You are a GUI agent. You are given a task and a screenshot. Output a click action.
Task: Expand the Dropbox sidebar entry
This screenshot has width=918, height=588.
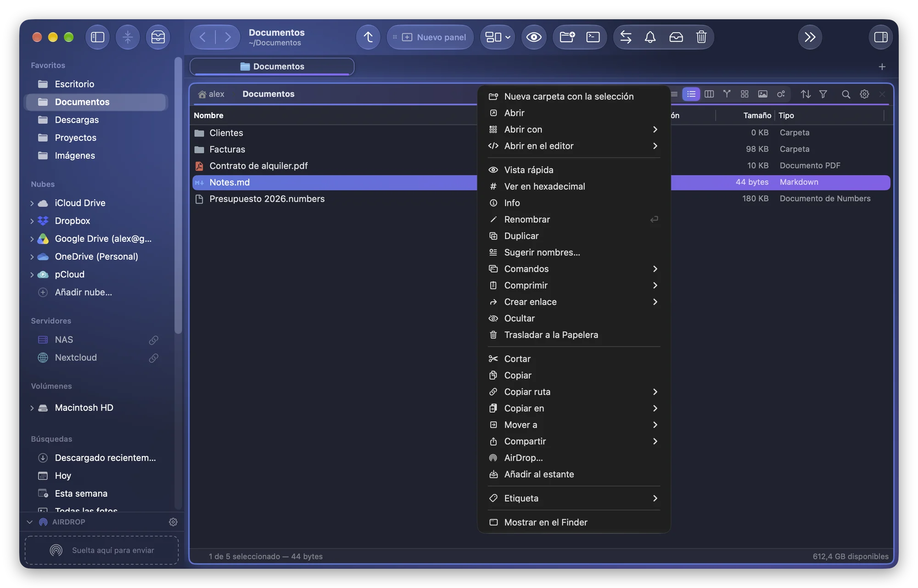[32, 221]
